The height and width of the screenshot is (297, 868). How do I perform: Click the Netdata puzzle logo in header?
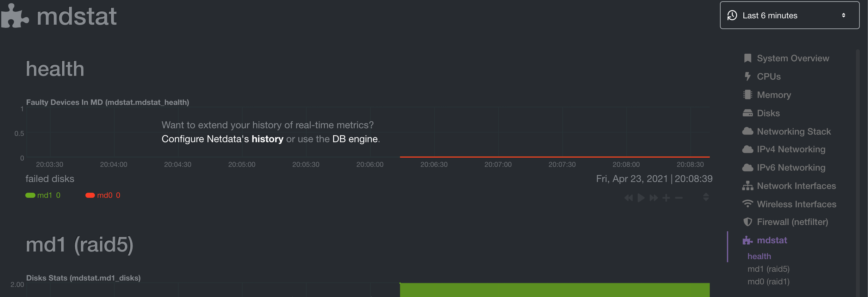tap(14, 15)
